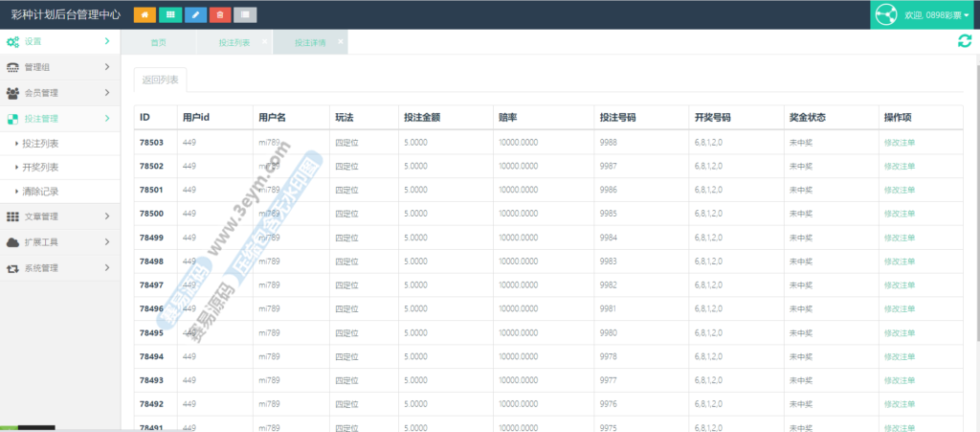This screenshot has height=432, width=980.
Task: Click the 返回列表 button
Action: click(161, 80)
